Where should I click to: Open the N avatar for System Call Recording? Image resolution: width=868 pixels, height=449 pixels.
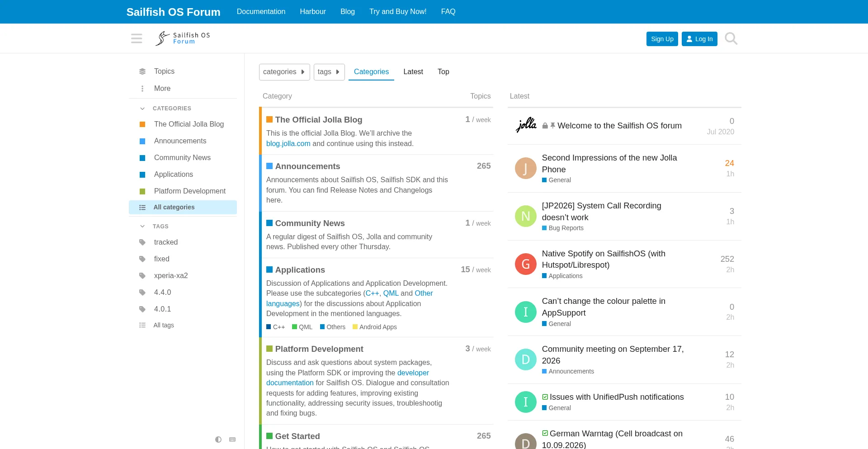(x=526, y=216)
